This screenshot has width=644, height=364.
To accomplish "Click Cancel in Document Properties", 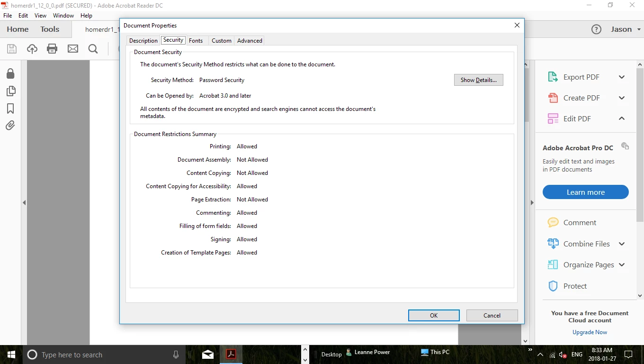I will coord(492,316).
